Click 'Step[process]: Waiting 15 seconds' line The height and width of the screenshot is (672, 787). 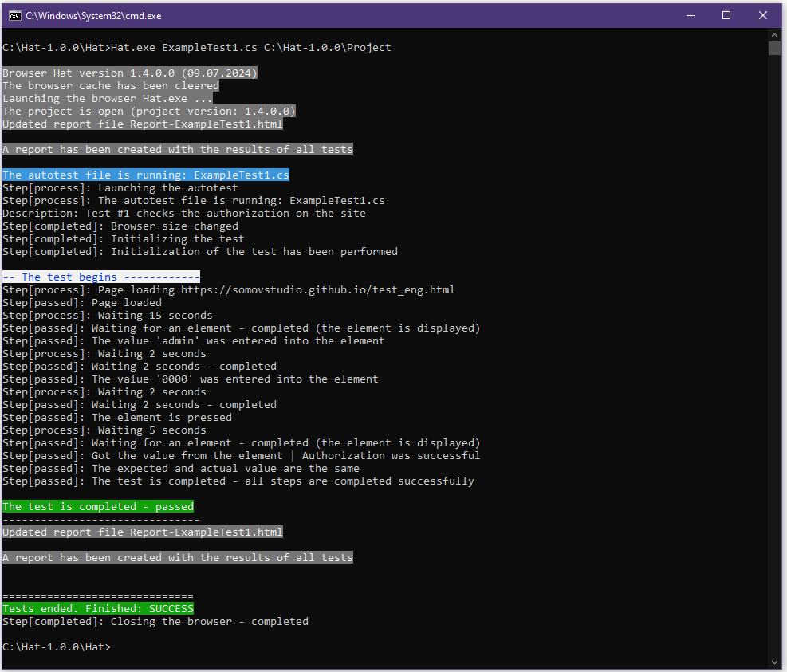click(x=108, y=316)
